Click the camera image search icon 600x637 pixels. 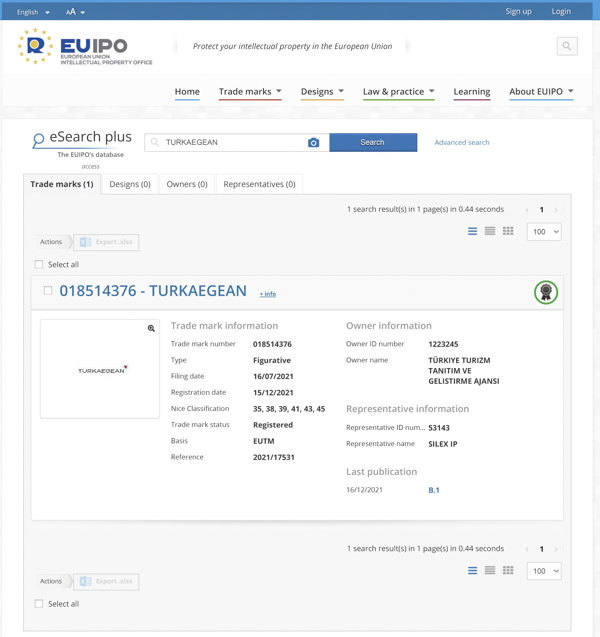(x=313, y=143)
